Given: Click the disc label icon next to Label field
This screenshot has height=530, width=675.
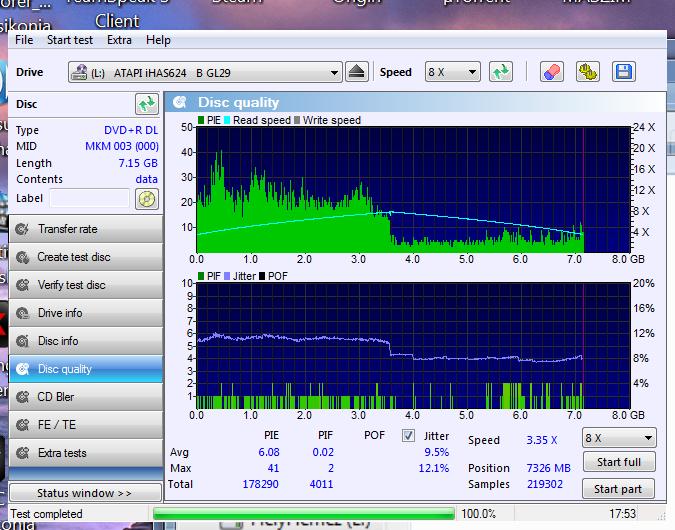Looking at the screenshot, I should pos(147,198).
